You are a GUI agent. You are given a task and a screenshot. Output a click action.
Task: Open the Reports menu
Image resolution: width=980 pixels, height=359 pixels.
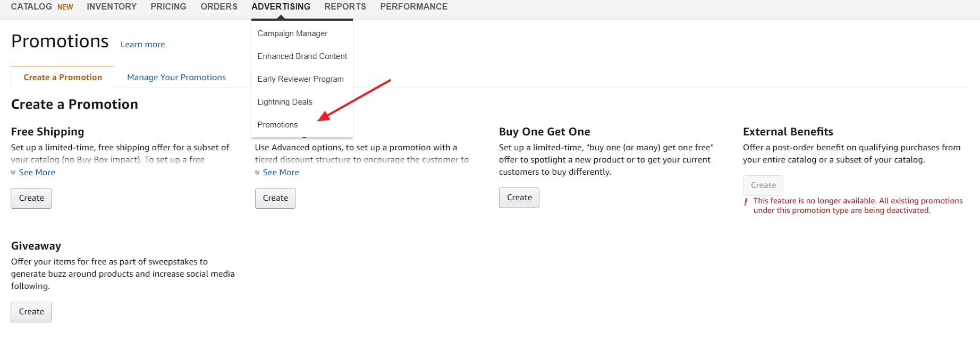click(x=345, y=6)
